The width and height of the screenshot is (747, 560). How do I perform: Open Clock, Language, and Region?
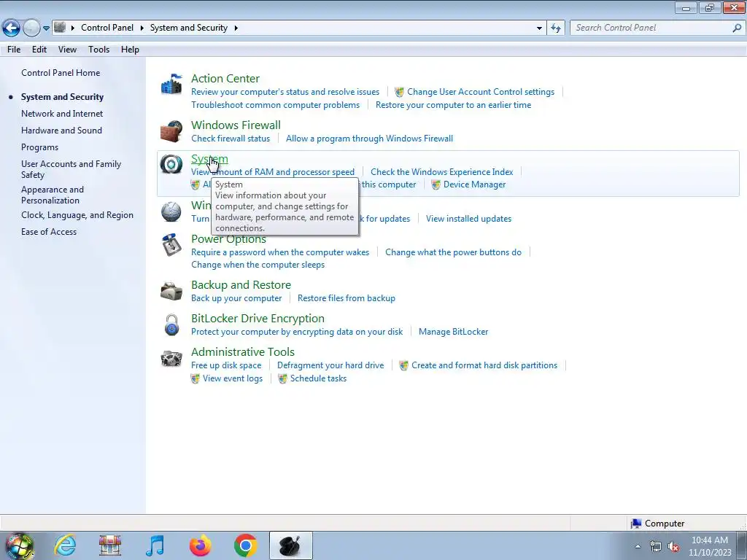(x=77, y=215)
